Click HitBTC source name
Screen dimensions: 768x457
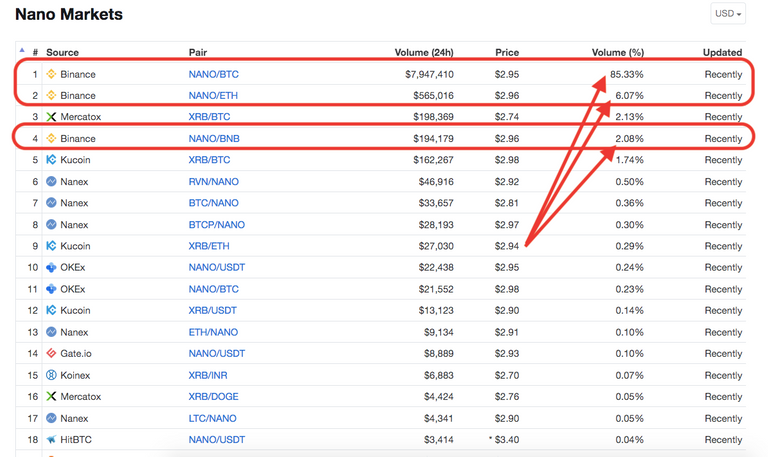coord(75,439)
